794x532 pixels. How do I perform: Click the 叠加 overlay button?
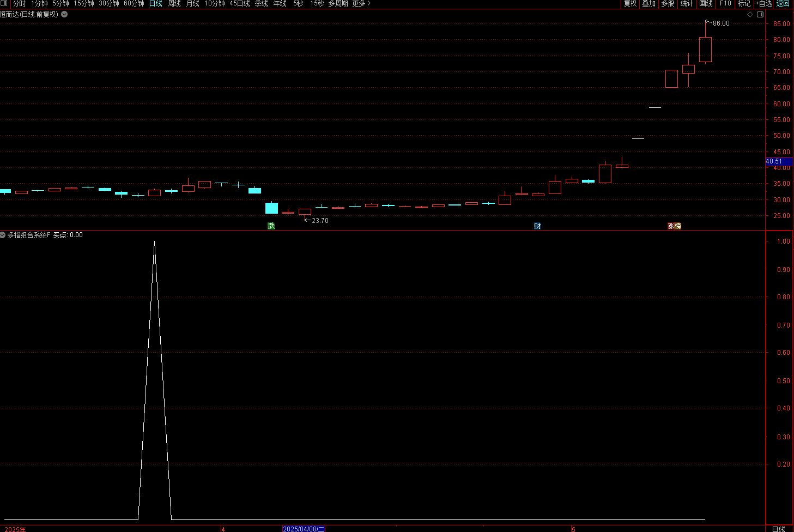pos(649,3)
